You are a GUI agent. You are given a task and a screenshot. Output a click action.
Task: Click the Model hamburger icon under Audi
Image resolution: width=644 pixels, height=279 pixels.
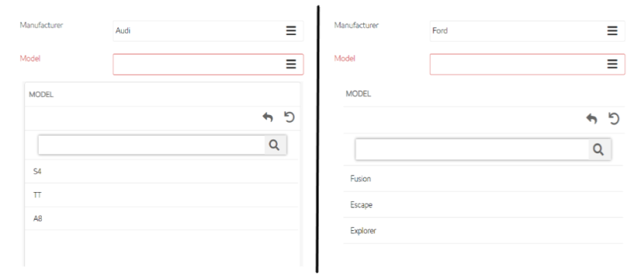coord(291,64)
